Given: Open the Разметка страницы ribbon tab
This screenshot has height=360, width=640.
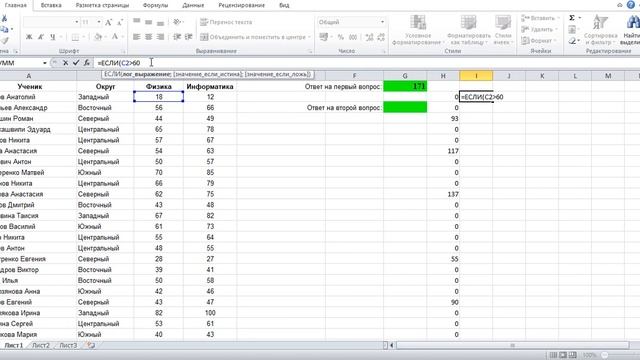Looking at the screenshot, I should click(x=102, y=5).
